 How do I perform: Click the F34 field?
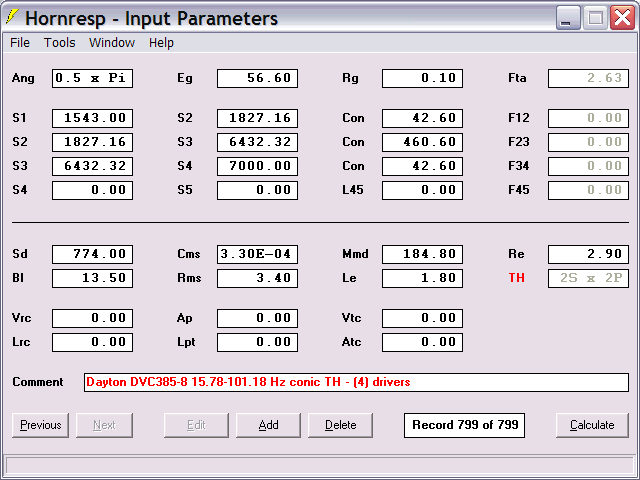point(588,166)
